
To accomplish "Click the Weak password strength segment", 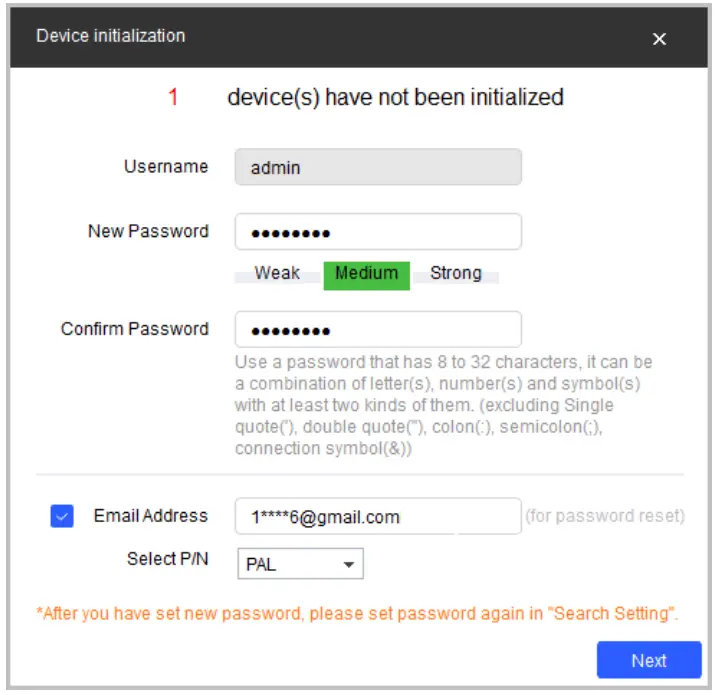I will pos(277,274).
